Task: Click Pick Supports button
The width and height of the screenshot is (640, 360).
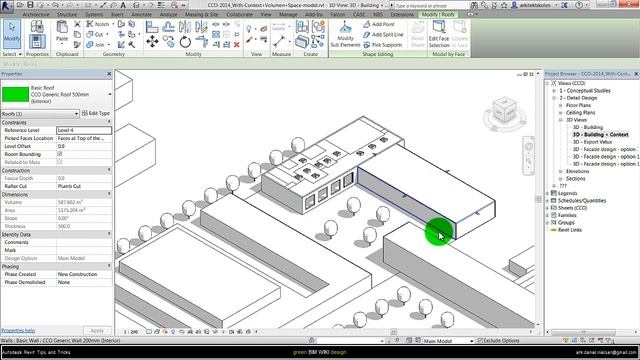Action: tap(383, 45)
